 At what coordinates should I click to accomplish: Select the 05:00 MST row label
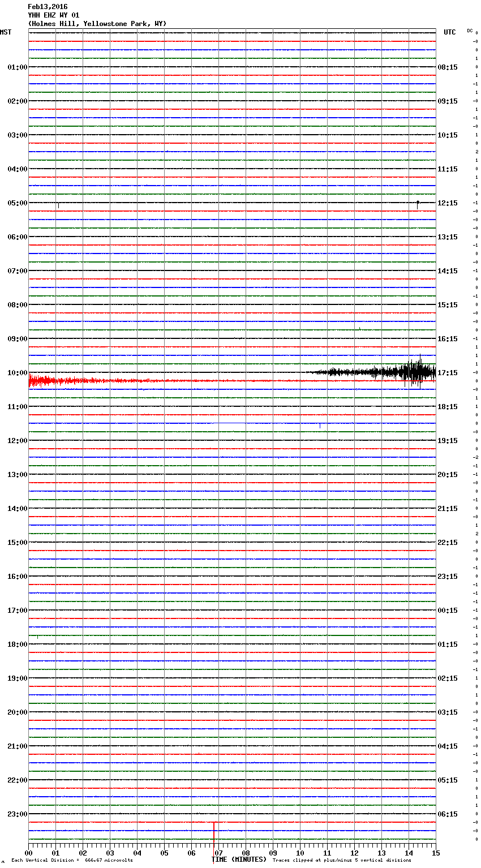point(17,203)
